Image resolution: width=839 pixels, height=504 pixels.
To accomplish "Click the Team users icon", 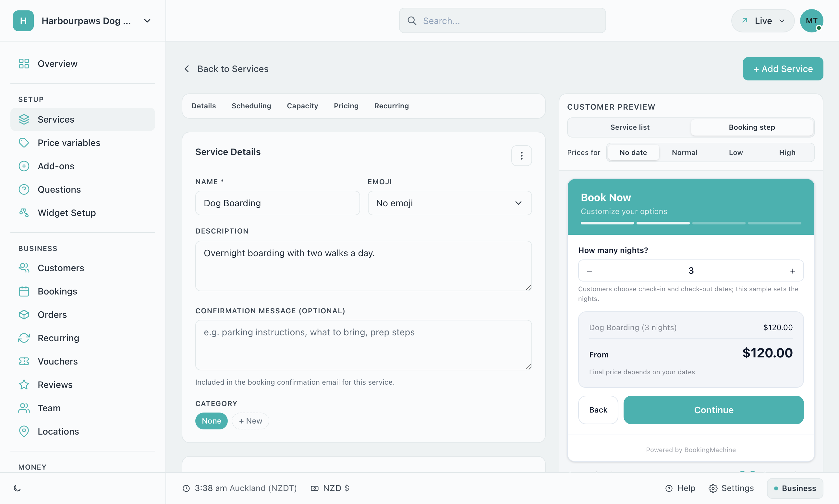I will click(x=24, y=408).
